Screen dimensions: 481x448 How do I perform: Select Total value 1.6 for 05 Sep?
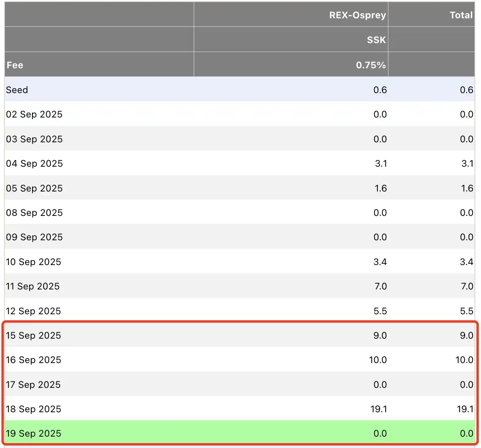pyautogui.click(x=467, y=188)
